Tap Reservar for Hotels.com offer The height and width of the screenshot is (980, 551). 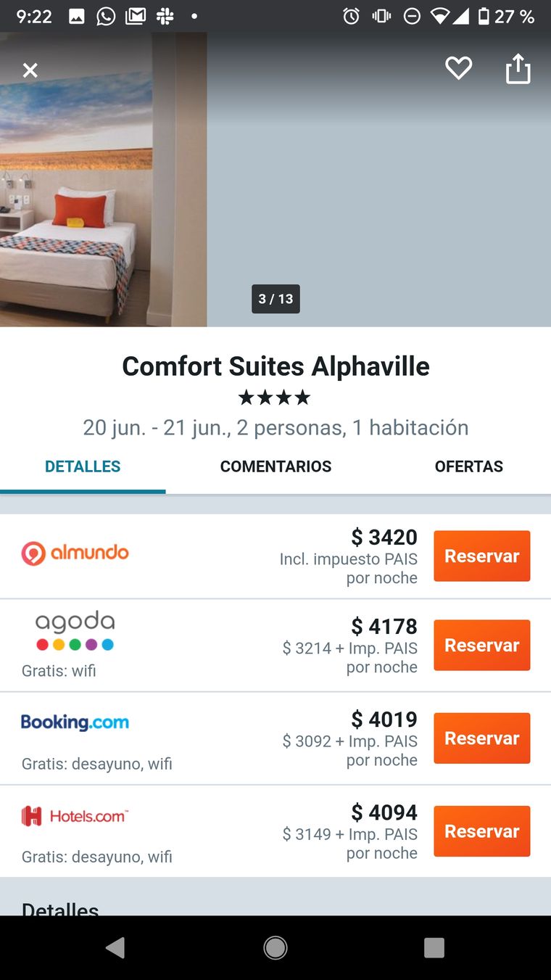(x=481, y=831)
